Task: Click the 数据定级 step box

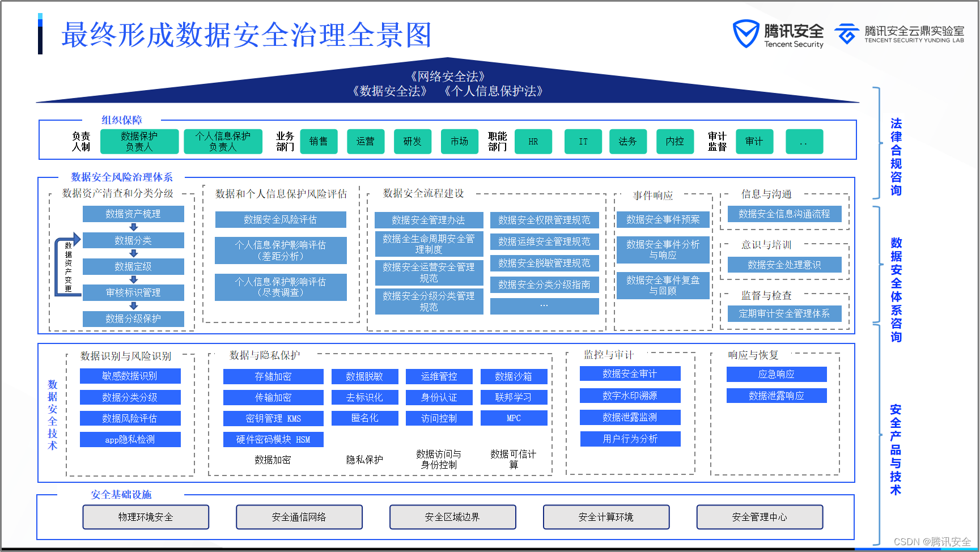Action: [133, 266]
